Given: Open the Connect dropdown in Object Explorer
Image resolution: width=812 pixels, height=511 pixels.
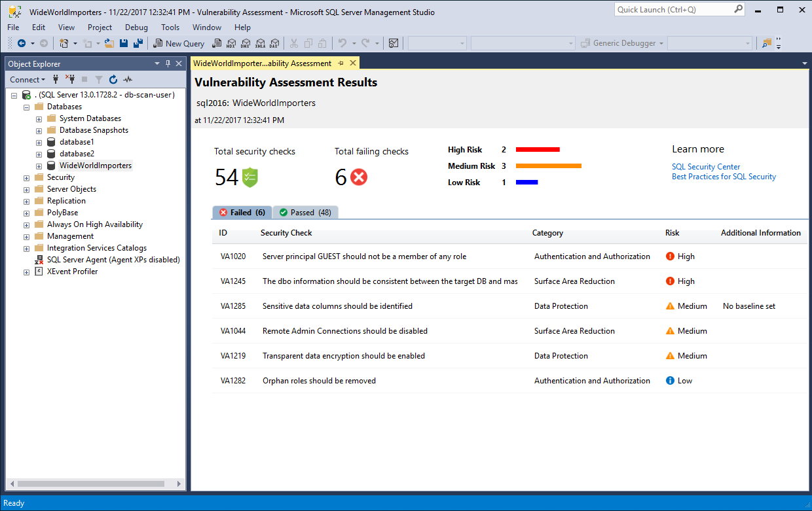Looking at the screenshot, I should [x=27, y=79].
